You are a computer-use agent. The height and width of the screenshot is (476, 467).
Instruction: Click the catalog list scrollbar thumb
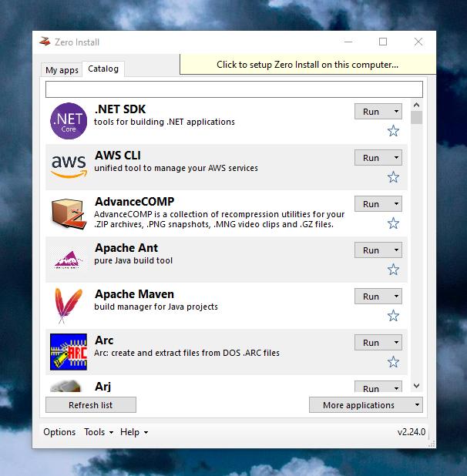417,118
